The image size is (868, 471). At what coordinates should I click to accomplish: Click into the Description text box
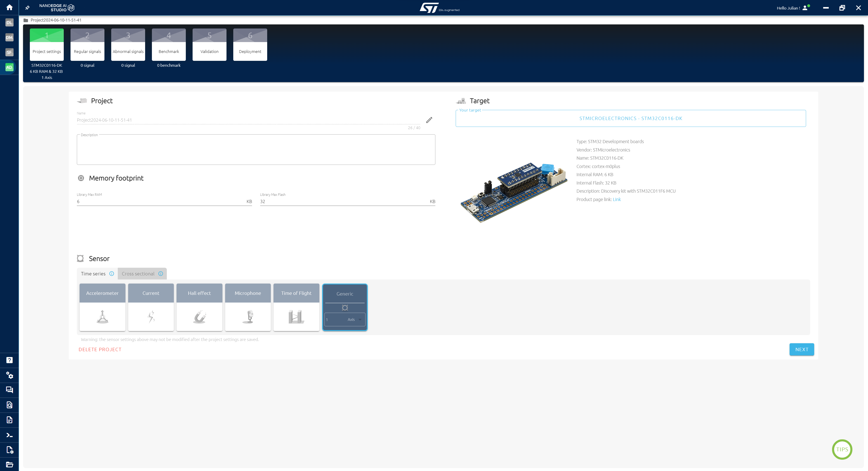(256, 150)
